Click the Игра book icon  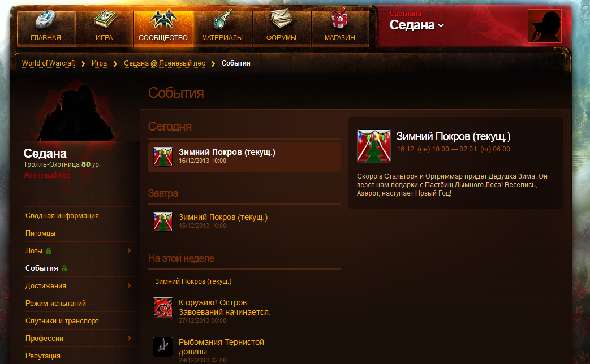coord(104,20)
